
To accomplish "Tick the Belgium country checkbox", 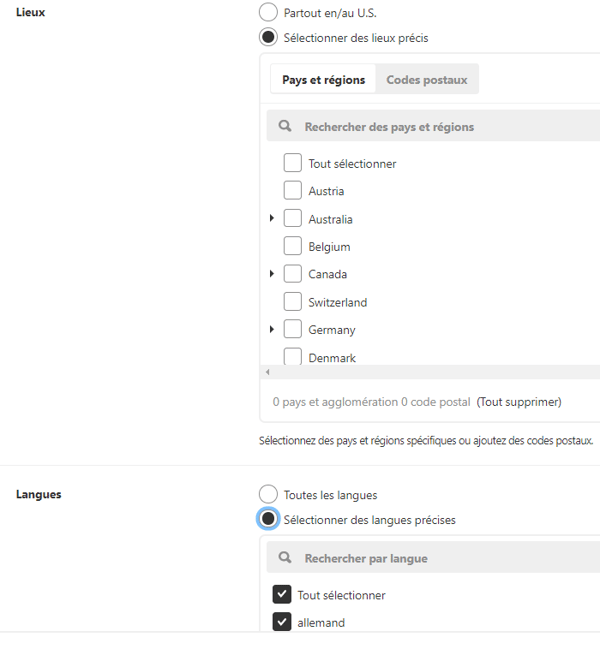I will (293, 246).
